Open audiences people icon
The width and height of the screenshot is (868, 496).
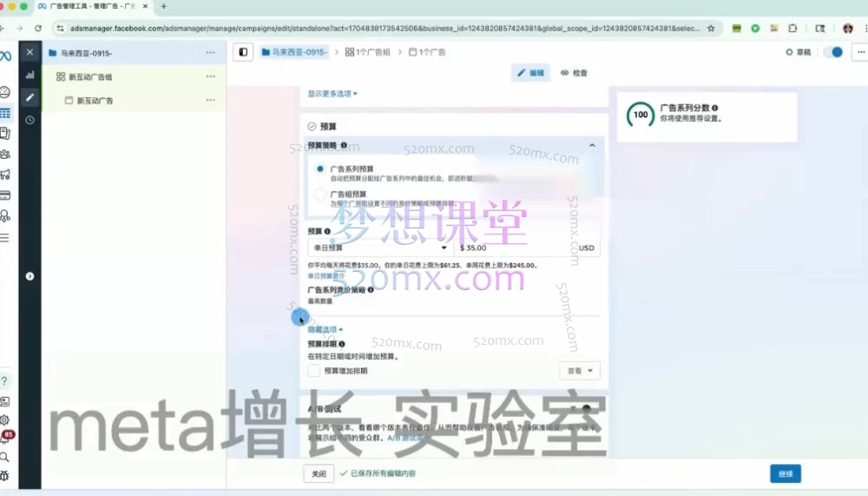click(x=5, y=154)
